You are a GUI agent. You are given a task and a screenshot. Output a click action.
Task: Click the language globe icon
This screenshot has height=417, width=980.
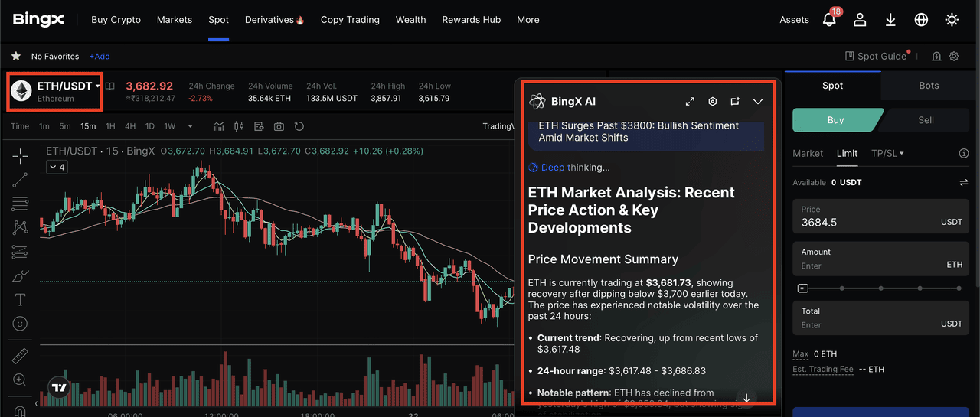coord(921,20)
